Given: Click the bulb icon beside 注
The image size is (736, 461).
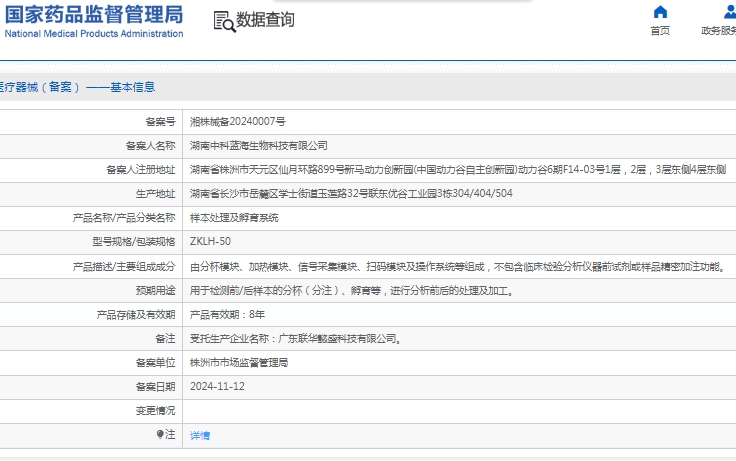Looking at the screenshot, I should tap(160, 434).
